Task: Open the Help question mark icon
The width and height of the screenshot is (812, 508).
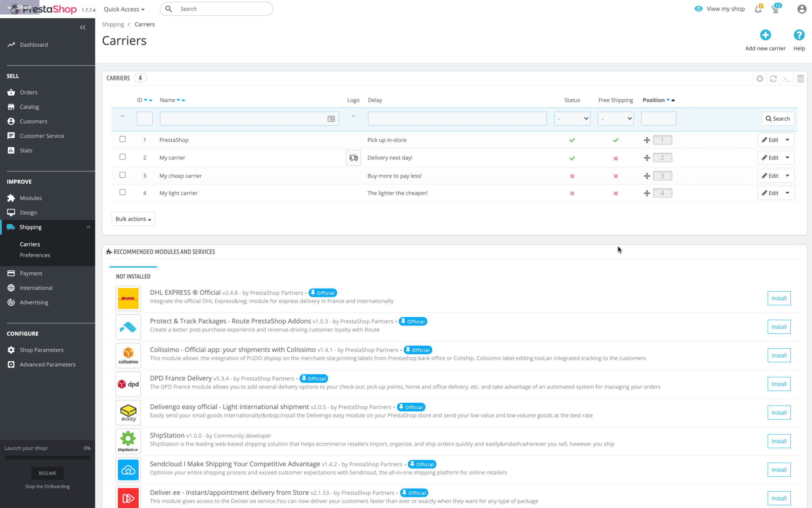Action: click(799, 35)
